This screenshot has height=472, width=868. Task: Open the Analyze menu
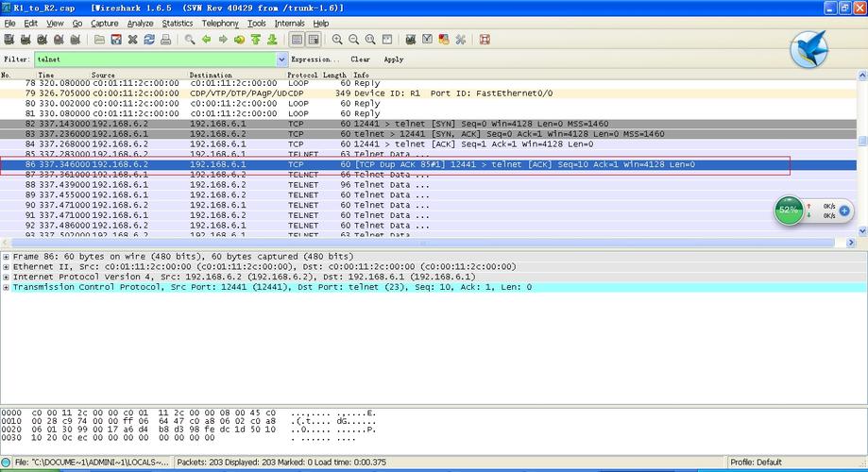coord(140,24)
